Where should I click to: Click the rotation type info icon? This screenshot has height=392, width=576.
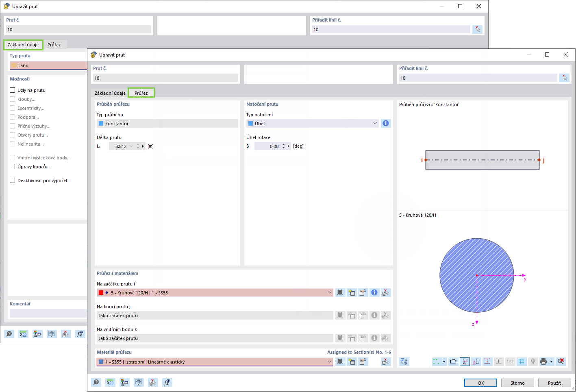click(x=386, y=123)
